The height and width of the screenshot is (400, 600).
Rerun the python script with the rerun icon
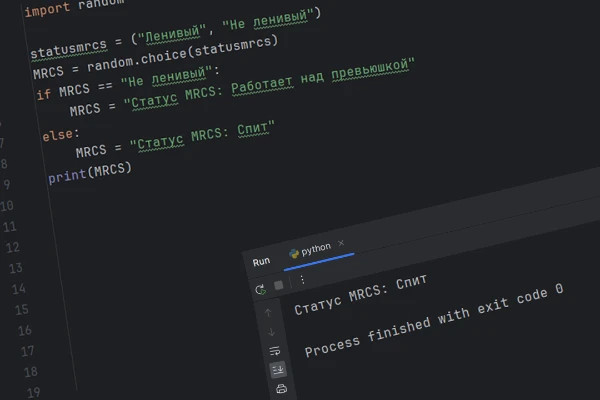(261, 290)
